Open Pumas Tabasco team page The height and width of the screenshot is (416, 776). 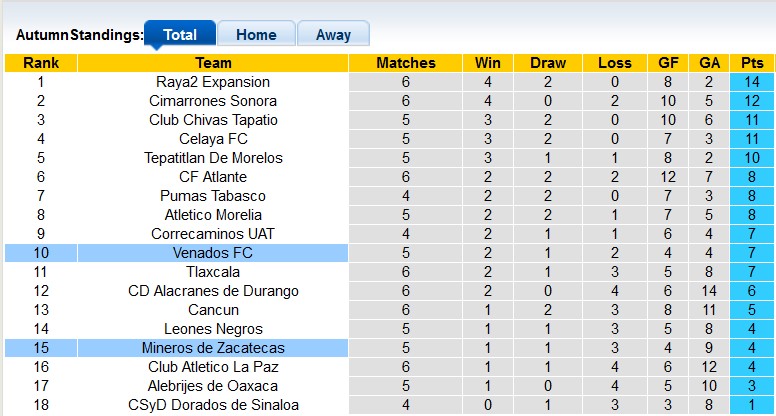pos(213,196)
